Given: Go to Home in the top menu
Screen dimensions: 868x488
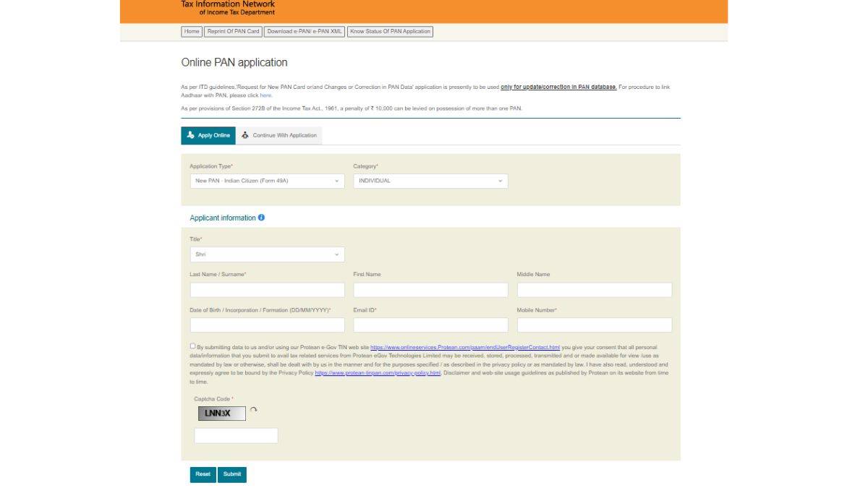Looking at the screenshot, I should point(191,32).
